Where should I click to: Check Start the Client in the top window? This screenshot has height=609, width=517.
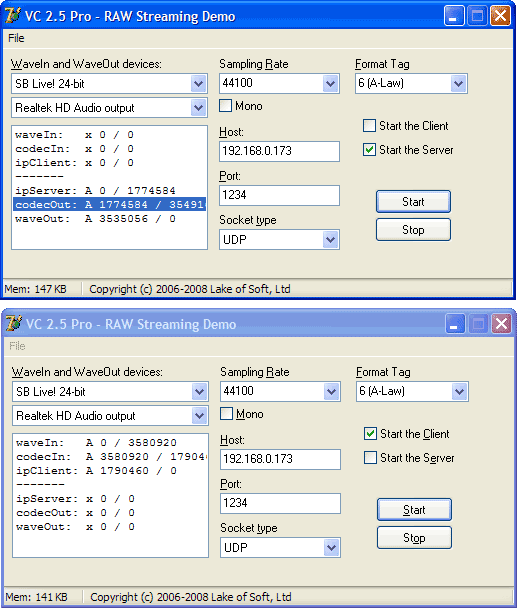369,125
